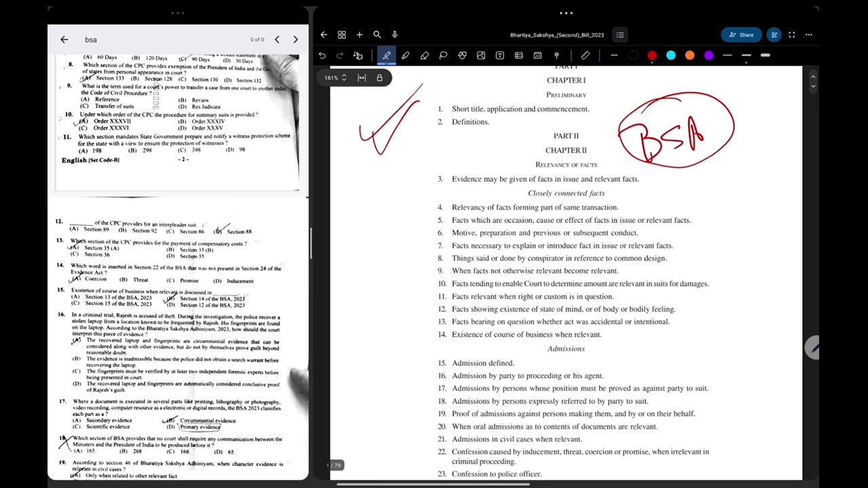Toggle read-only editing mode button
This screenshot has width=868, height=488.
coord(774,35)
